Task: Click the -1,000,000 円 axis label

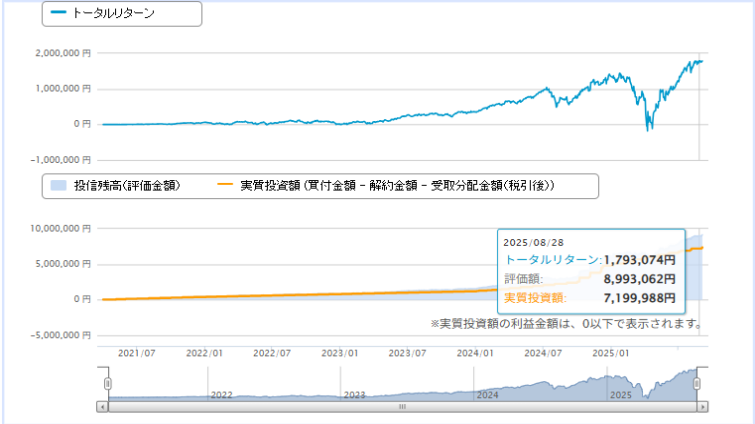Action: click(61, 160)
